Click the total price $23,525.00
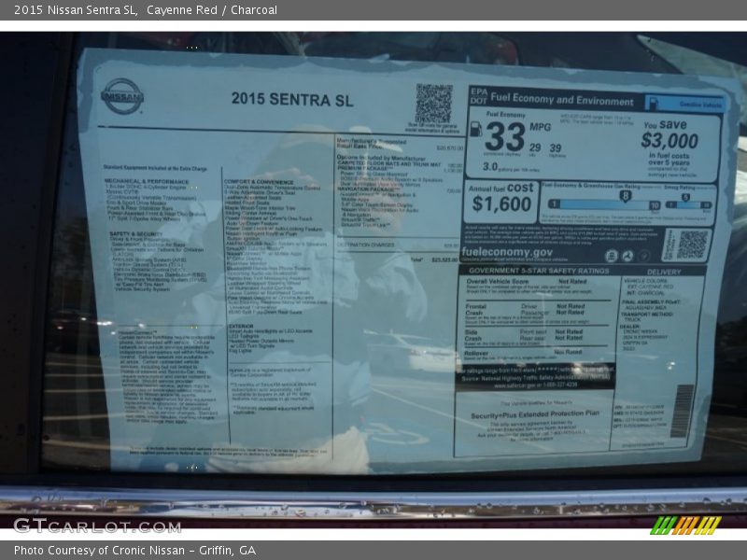The image size is (747, 560). pos(444,260)
